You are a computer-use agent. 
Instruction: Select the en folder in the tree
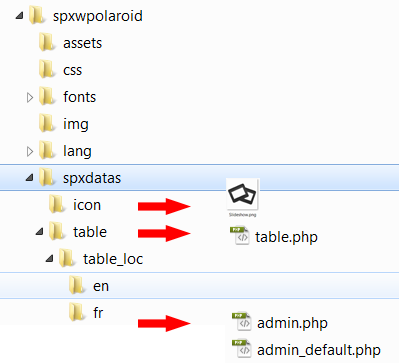click(x=199, y=286)
